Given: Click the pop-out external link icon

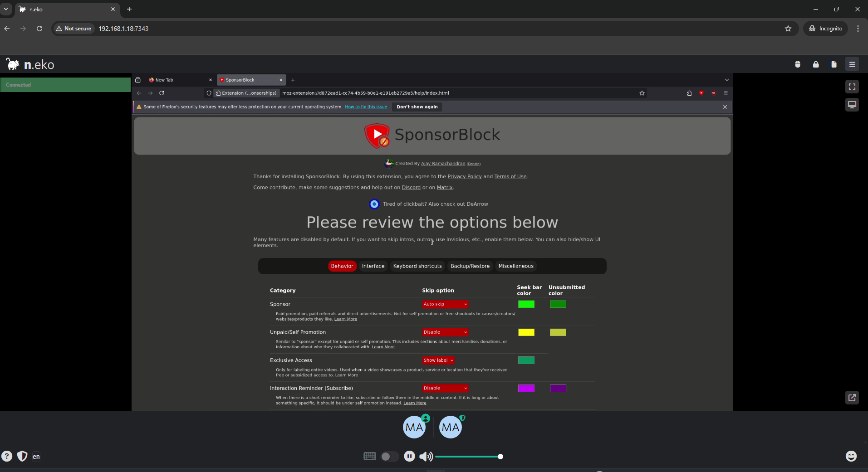Looking at the screenshot, I should [x=852, y=398].
